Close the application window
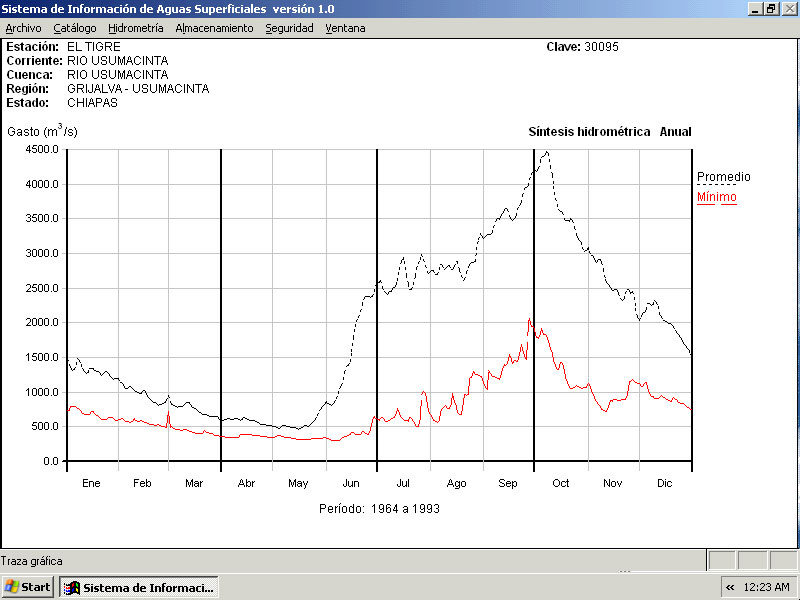 tap(788, 8)
